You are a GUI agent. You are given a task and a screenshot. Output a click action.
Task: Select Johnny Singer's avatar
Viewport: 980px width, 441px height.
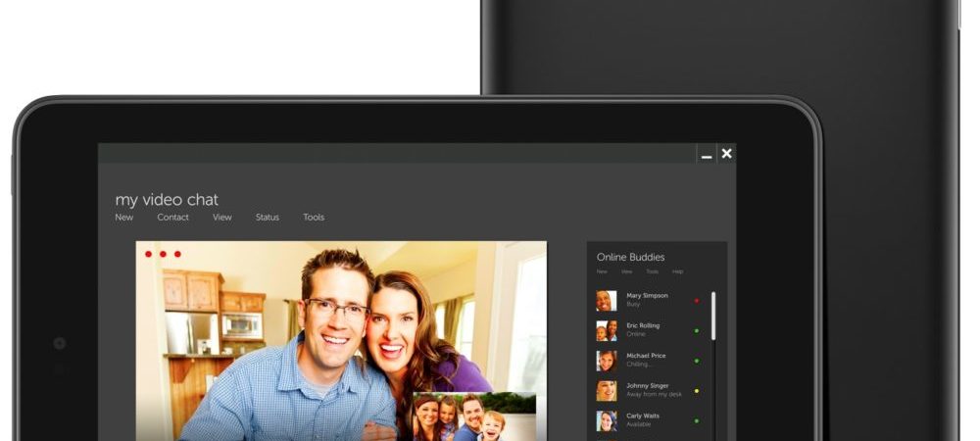(607, 391)
